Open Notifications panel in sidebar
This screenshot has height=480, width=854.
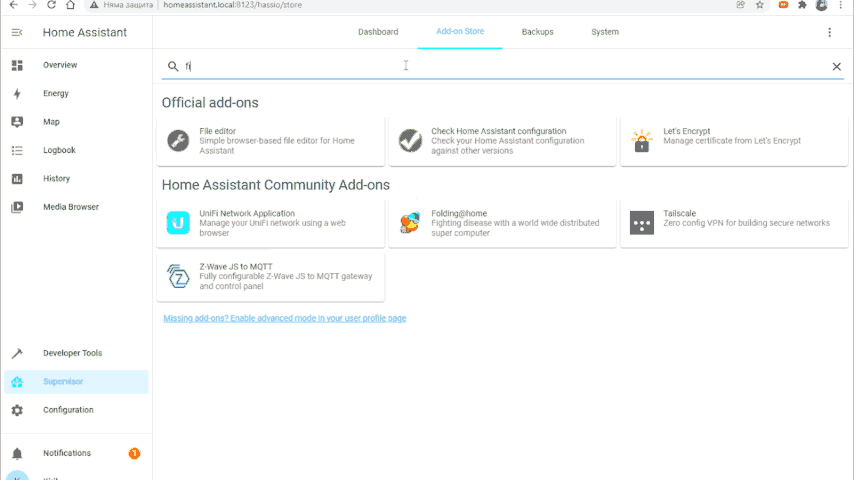(76, 453)
